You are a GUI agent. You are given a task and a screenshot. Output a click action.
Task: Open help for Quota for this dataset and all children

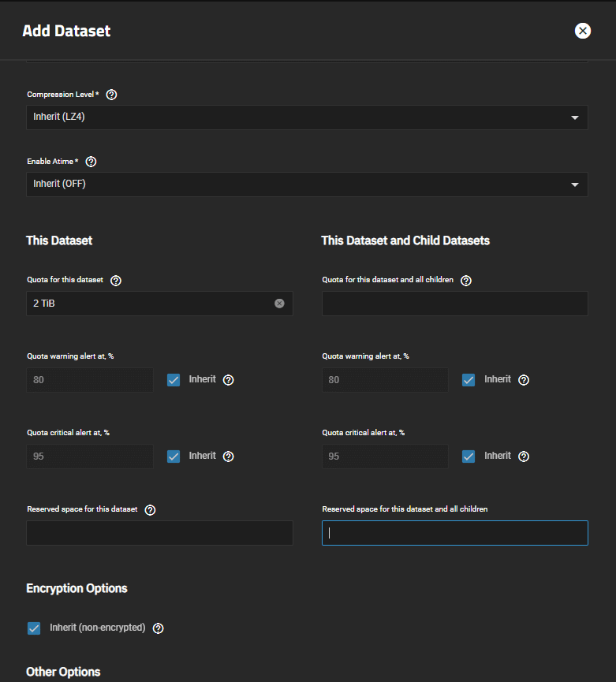(466, 281)
